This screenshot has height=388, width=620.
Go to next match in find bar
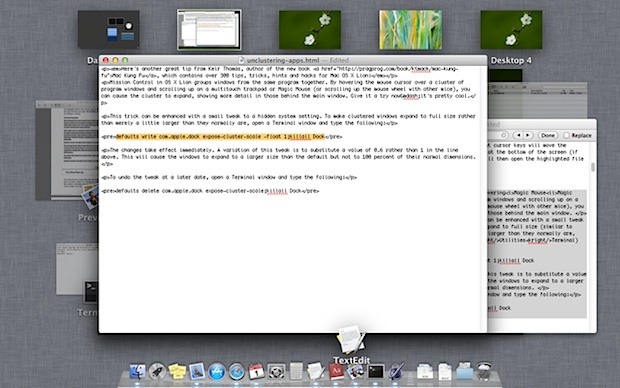coord(528,135)
